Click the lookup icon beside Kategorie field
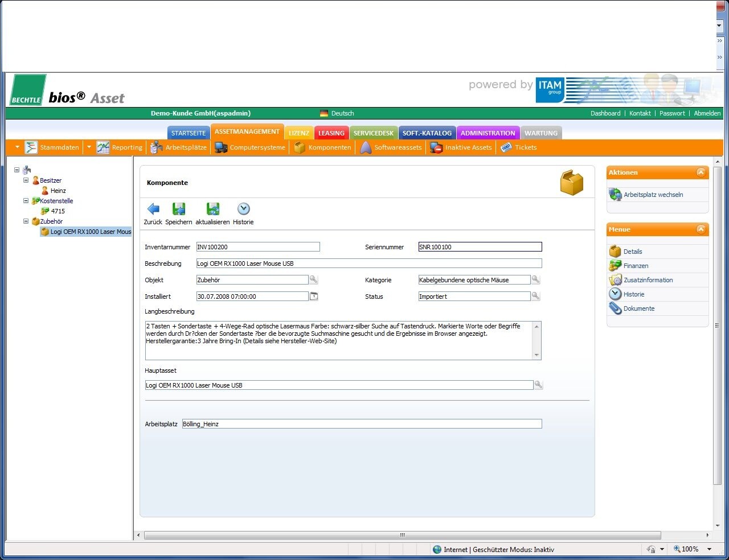729x560 pixels. (535, 279)
